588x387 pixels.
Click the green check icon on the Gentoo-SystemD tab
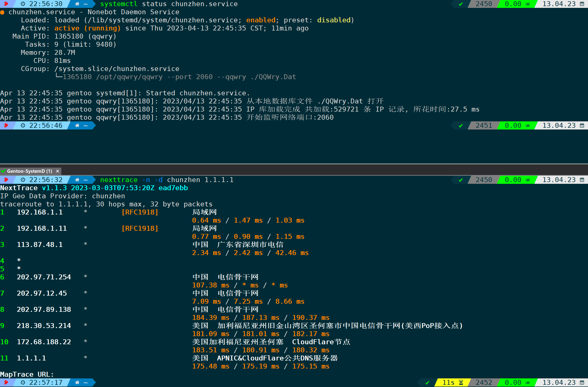pos(3,171)
